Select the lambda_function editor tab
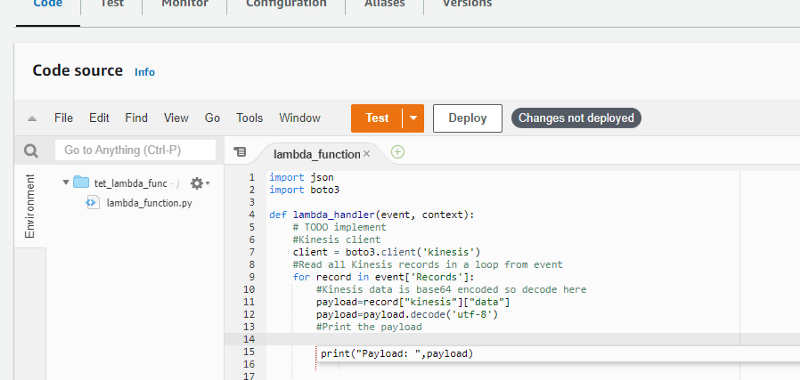This screenshot has height=380, width=800. (x=316, y=154)
